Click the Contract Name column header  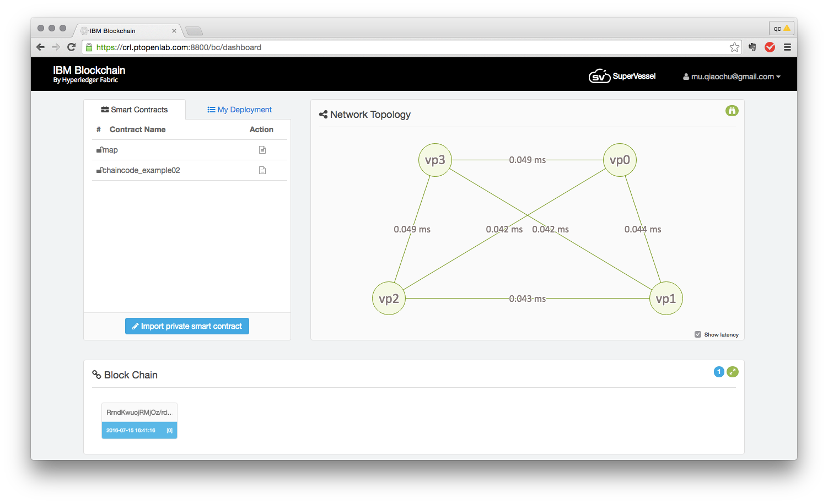pyautogui.click(x=137, y=129)
